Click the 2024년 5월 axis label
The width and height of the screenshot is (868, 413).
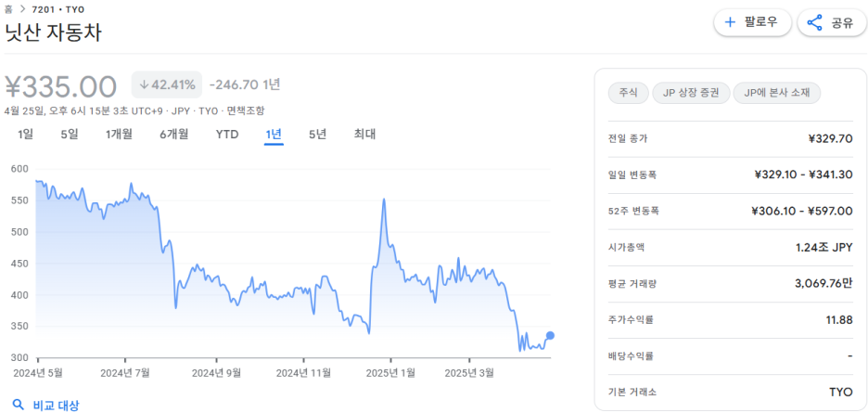(37, 373)
